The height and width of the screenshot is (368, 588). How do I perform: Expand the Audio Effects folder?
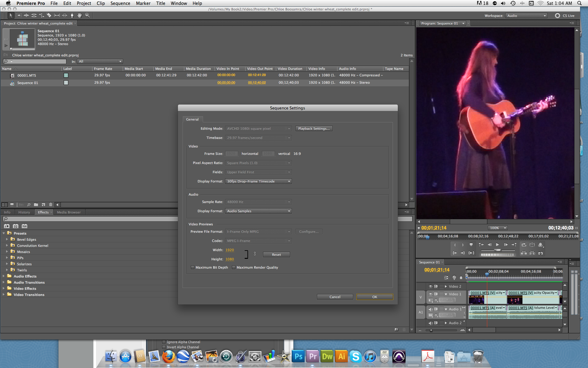(4, 276)
